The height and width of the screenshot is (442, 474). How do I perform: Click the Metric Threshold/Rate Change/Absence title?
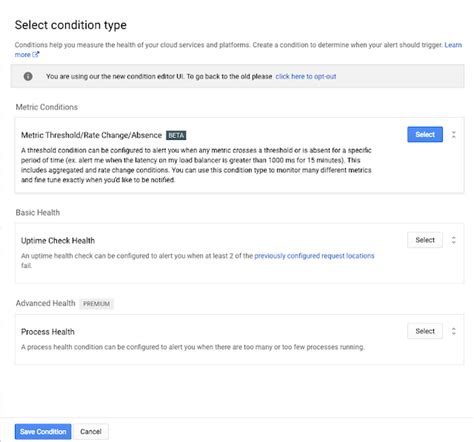click(x=91, y=135)
